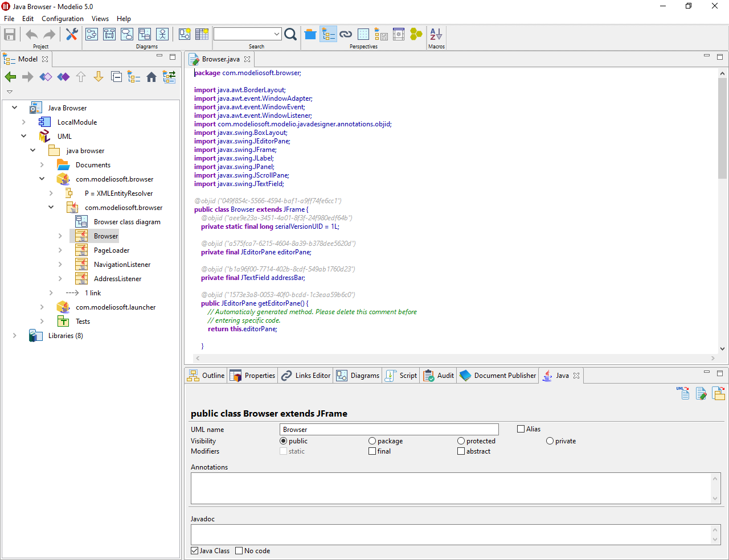729x560 pixels.
Task: Select AddressListener class in tree
Action: coord(118,279)
